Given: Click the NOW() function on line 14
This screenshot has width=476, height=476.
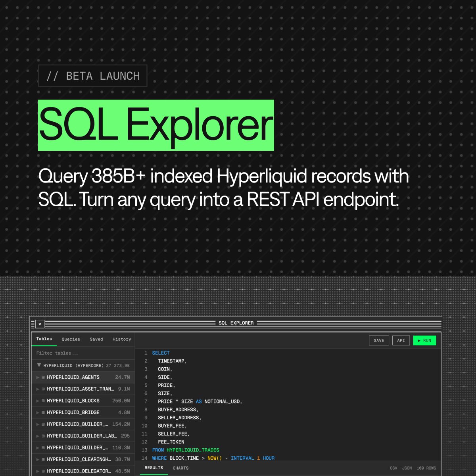Looking at the screenshot, I should tap(215, 458).
